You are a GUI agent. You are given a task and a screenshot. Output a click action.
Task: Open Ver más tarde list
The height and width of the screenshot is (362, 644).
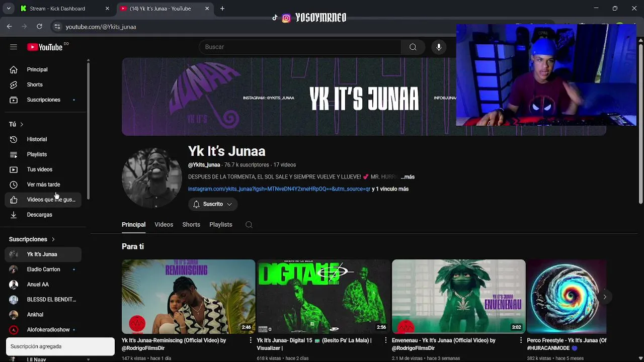(x=43, y=185)
